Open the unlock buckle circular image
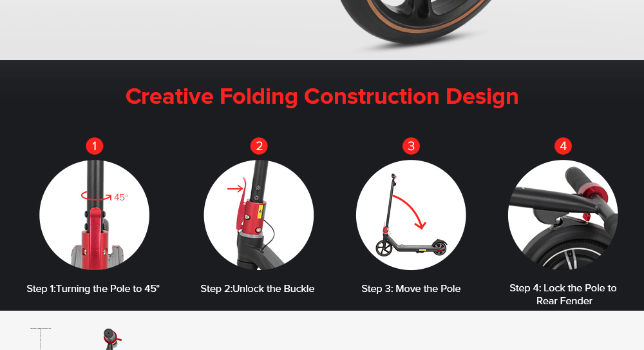Image resolution: width=644 pixels, height=350 pixels. (x=259, y=215)
